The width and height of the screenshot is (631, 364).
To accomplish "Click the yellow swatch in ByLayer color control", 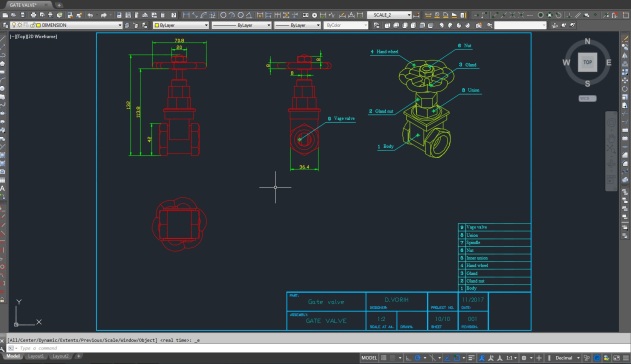I will (x=157, y=25).
